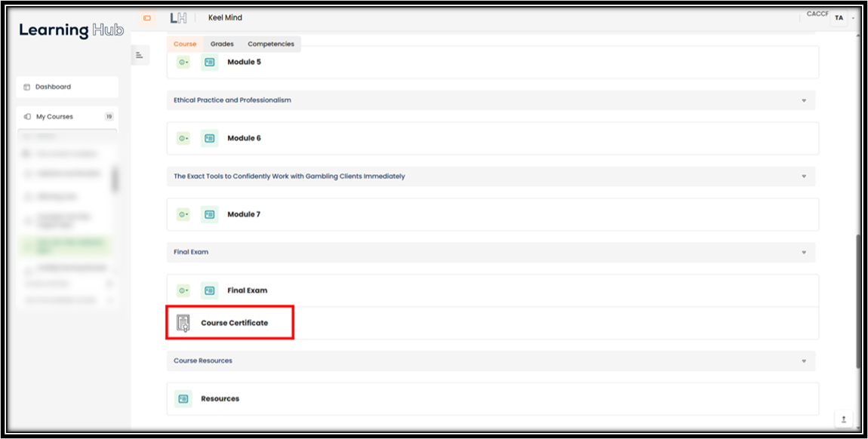Screen dimensions: 868x439
Task: Switch to the Grades tab
Action: click(222, 45)
